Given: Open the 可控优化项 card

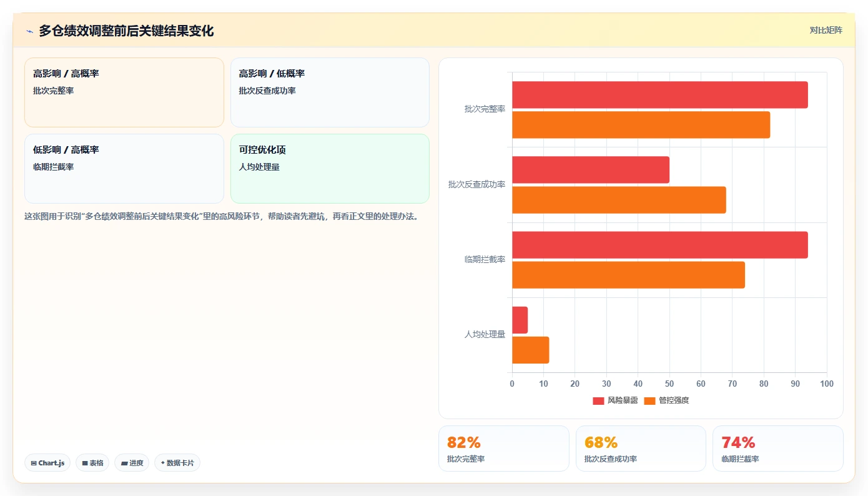Looking at the screenshot, I should click(x=330, y=169).
